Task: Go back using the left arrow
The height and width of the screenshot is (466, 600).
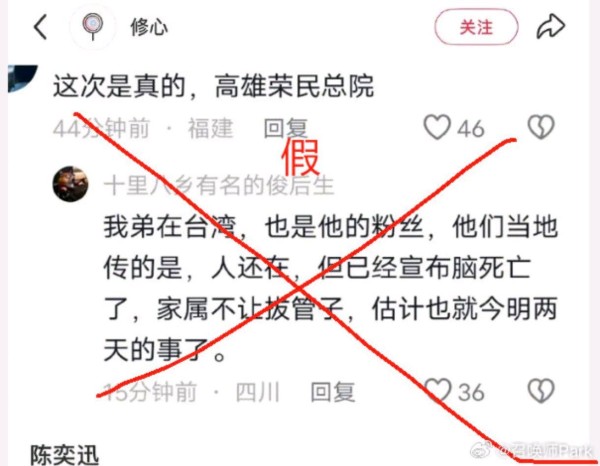Action: point(41,27)
